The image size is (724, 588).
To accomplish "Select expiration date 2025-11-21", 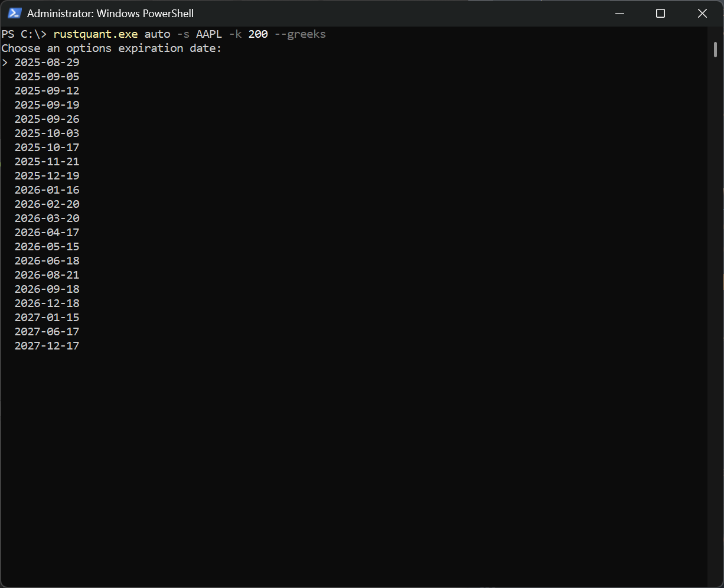I will [x=47, y=161].
